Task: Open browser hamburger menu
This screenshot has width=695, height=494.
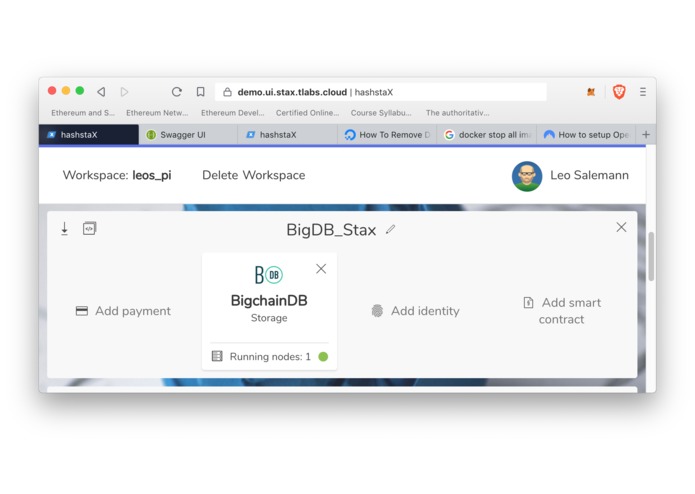Action: [643, 92]
